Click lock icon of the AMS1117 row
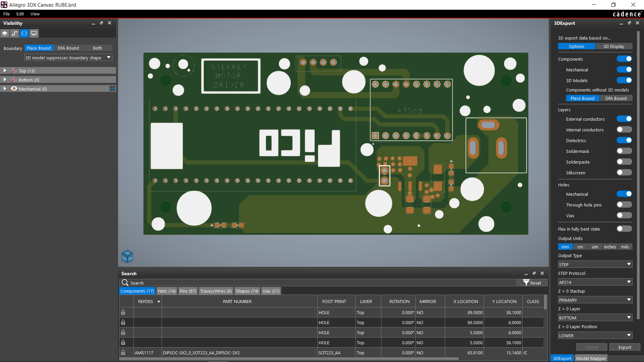644x362 pixels. pyautogui.click(x=123, y=353)
